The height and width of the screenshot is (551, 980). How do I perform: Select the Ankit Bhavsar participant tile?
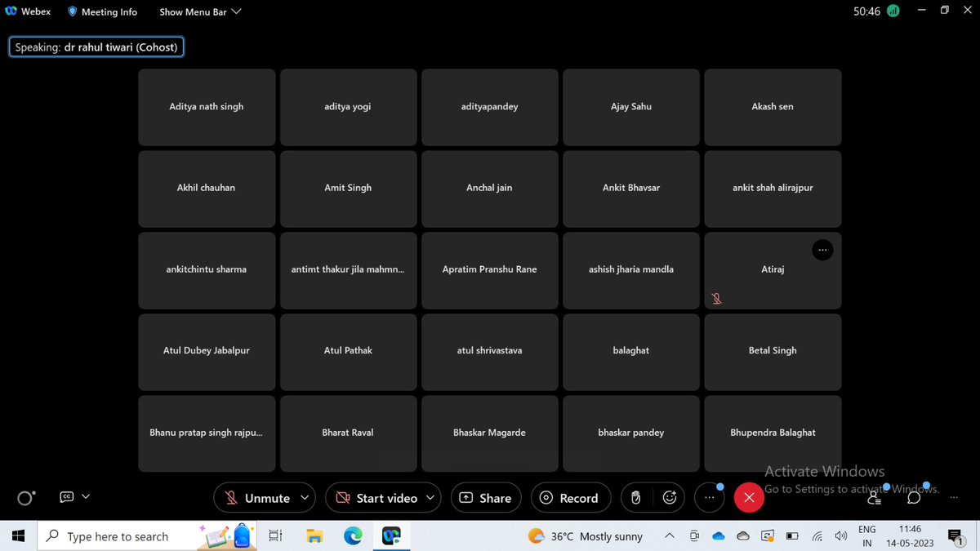(x=631, y=189)
